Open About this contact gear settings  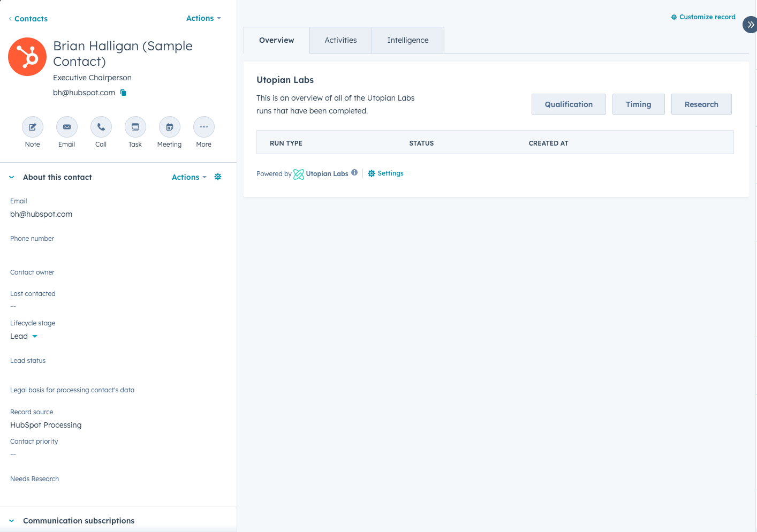pyautogui.click(x=218, y=177)
